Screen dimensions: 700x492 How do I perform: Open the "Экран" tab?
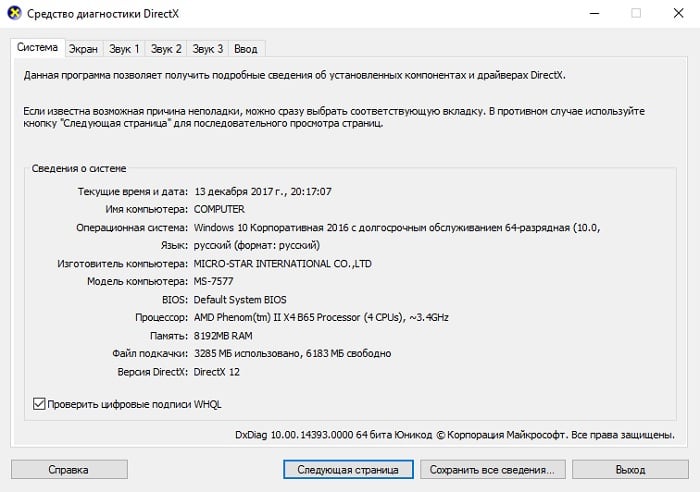point(83,48)
